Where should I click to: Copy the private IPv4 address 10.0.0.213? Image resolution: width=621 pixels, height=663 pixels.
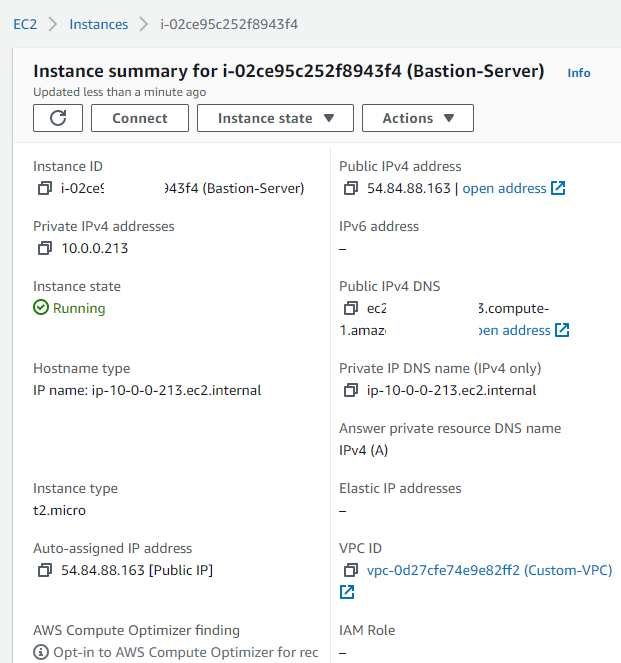[x=45, y=248]
